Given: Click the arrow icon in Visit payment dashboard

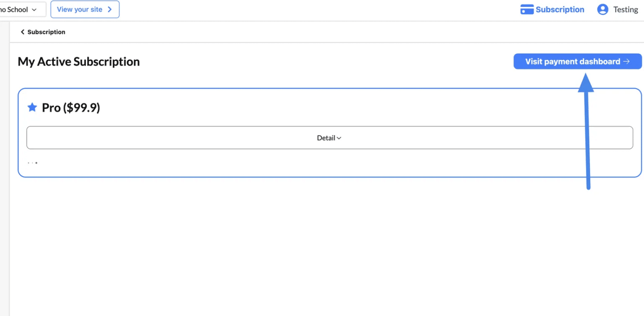Looking at the screenshot, I should [x=627, y=61].
